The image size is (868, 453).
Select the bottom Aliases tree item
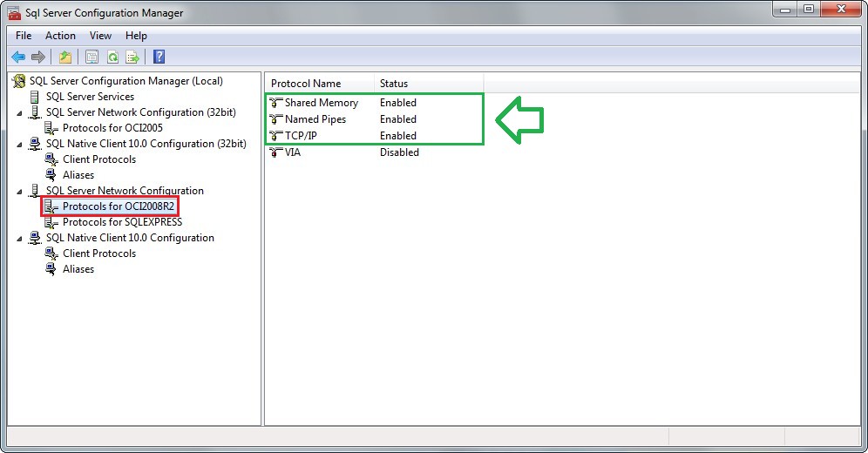(78, 269)
